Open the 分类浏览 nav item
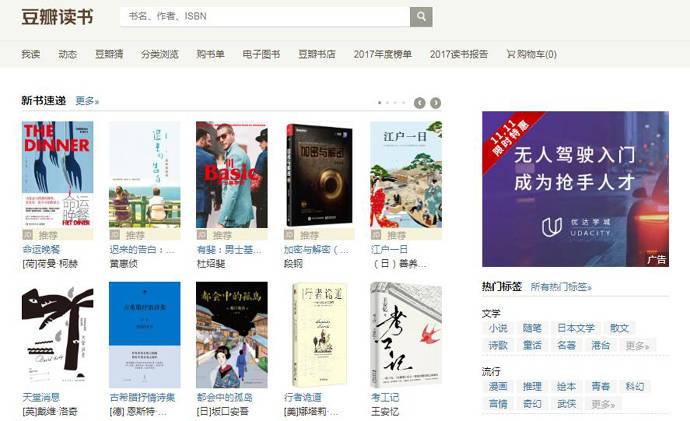The height and width of the screenshot is (421, 690). (160, 54)
